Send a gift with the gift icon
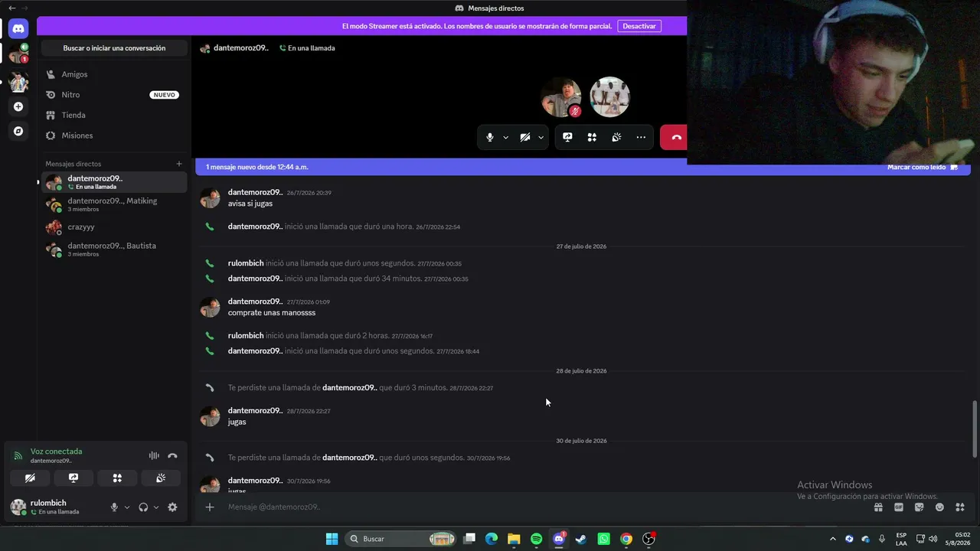The height and width of the screenshot is (551, 980). pyautogui.click(x=878, y=507)
